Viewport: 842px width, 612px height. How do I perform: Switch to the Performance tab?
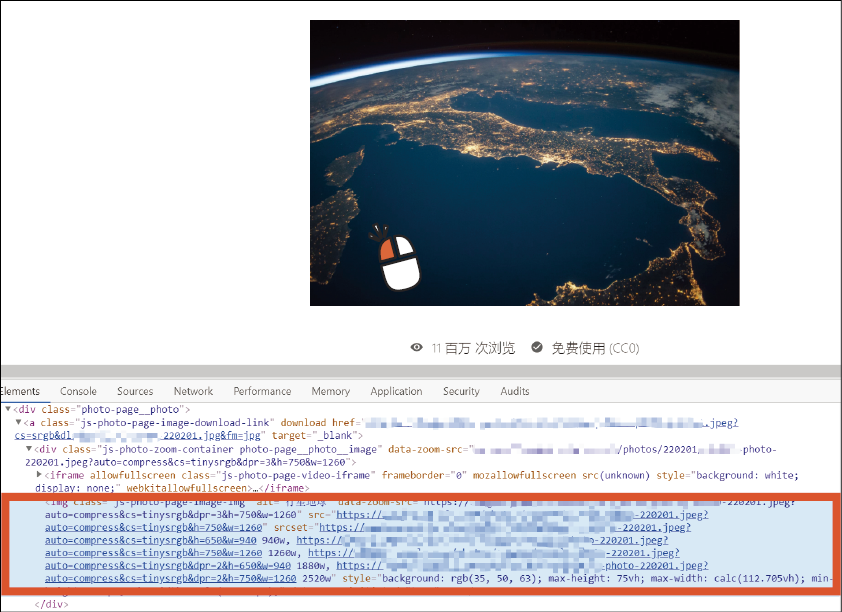click(x=263, y=391)
